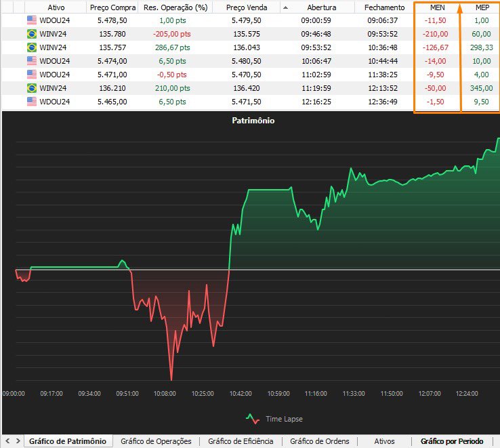Viewport: 500px width, 448px height.
Task: Click the sale price 5.470,50 cell
Action: tap(246, 75)
